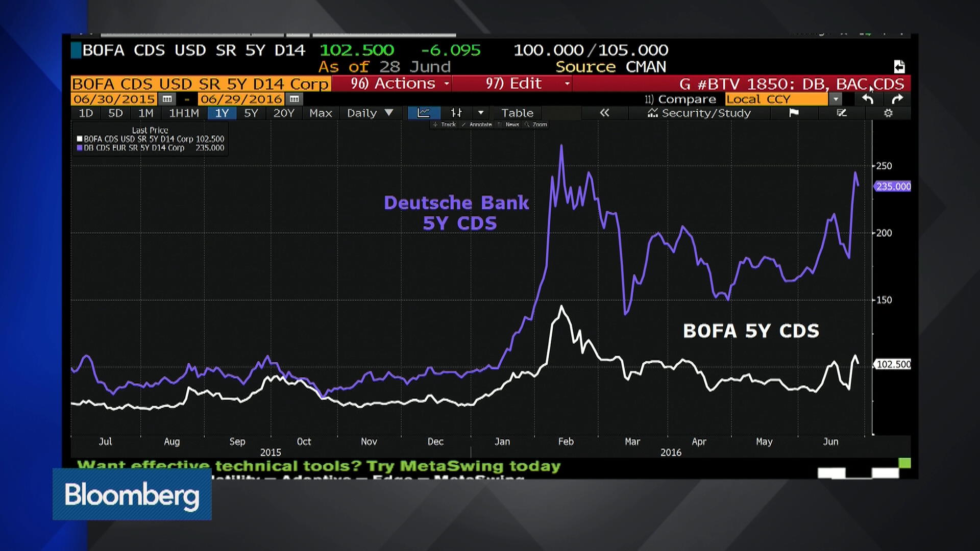Select bar chart type icon
The height and width of the screenshot is (551, 980).
click(456, 113)
